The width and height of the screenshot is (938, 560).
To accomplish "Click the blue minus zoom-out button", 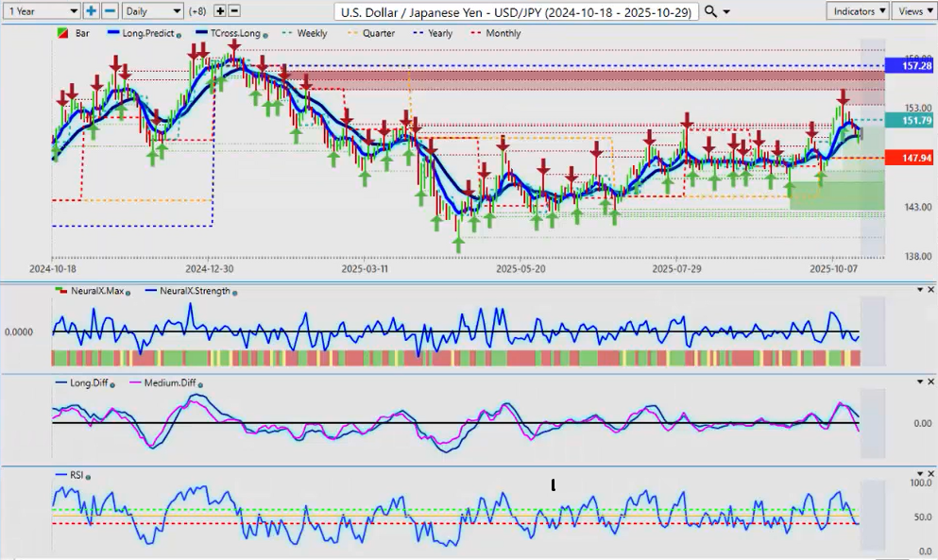I will point(110,10).
